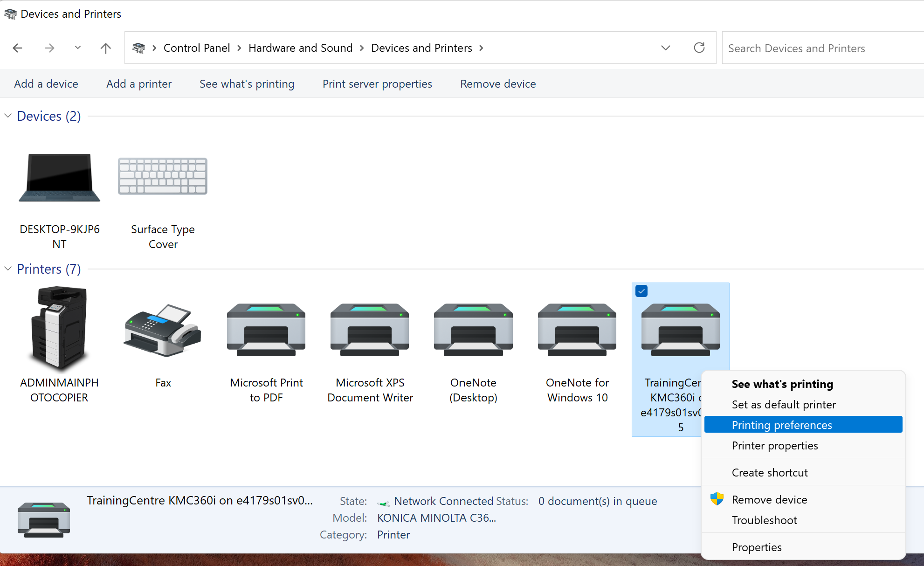The height and width of the screenshot is (566, 924).
Task: Select Set as default printer menu item
Action: [783, 404]
